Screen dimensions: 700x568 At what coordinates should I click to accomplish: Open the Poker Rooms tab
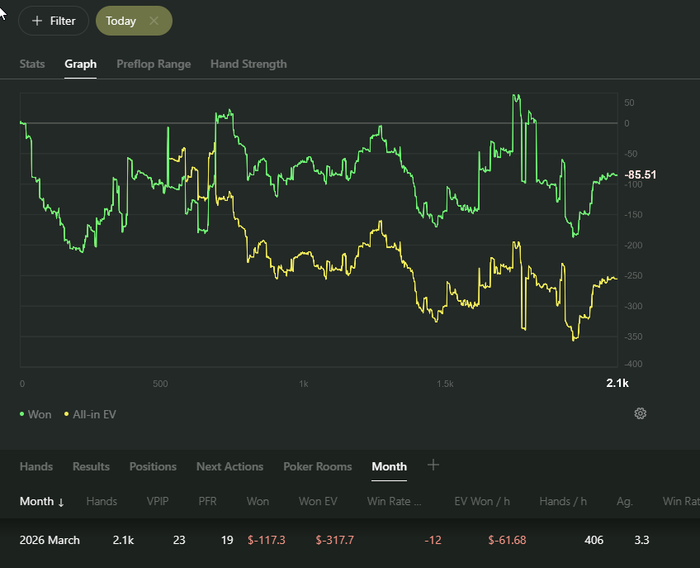pos(317,467)
